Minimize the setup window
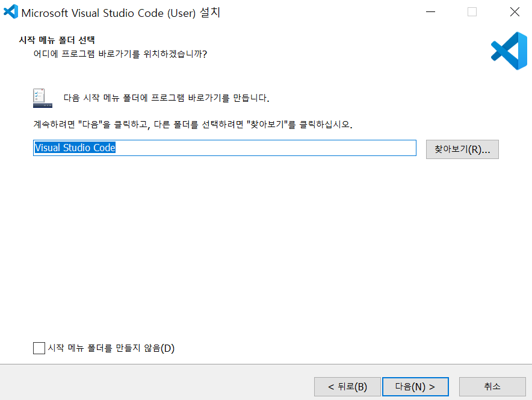532x400 pixels. click(430, 12)
